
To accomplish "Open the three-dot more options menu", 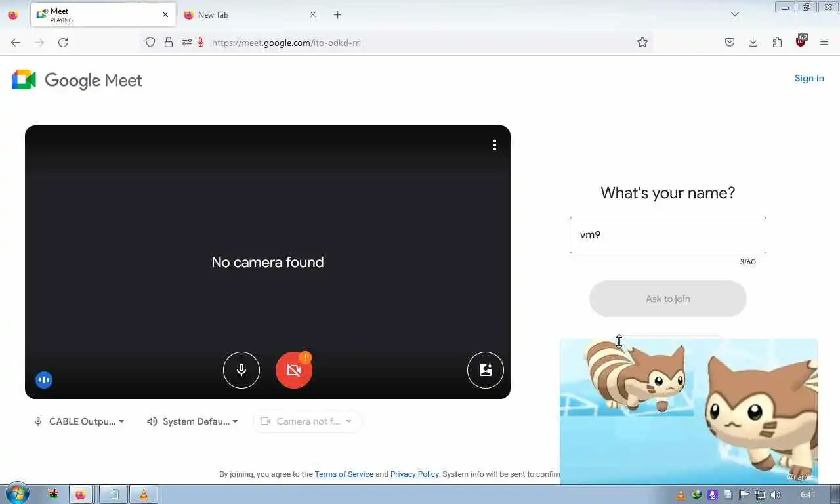I will 495,145.
